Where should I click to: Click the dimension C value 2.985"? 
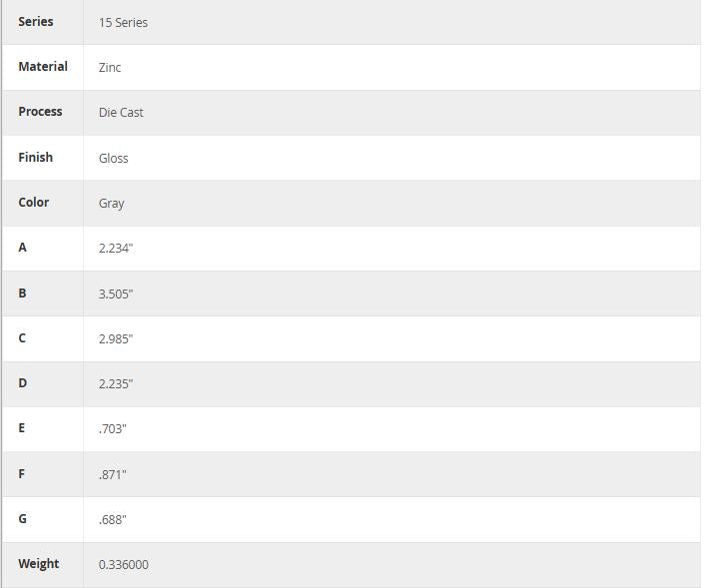116,338
